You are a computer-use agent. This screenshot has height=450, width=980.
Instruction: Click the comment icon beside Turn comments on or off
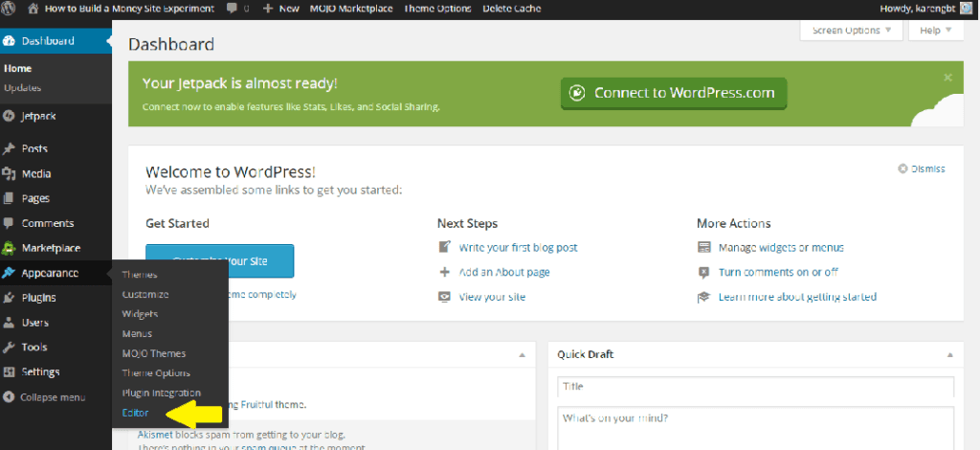[703, 273]
